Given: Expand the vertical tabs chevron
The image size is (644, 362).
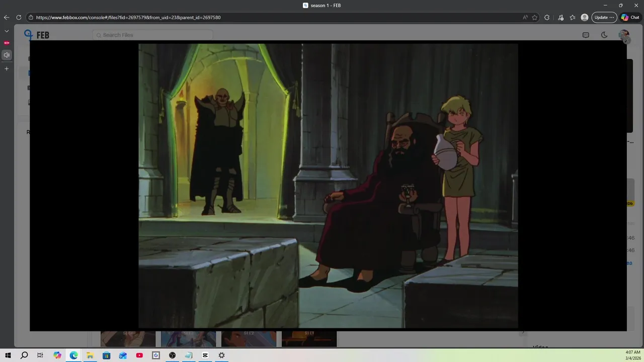Looking at the screenshot, I should pos(7,31).
